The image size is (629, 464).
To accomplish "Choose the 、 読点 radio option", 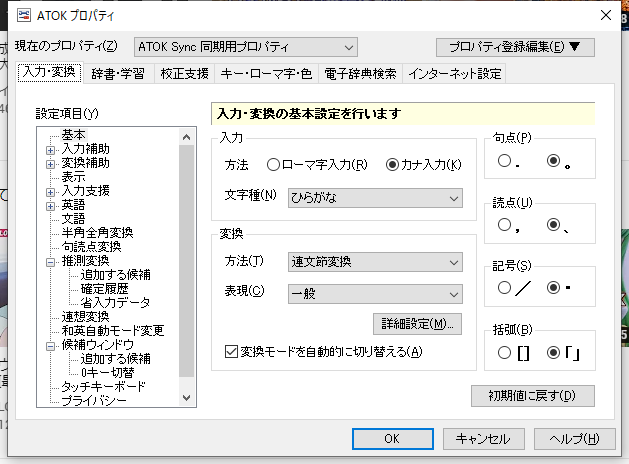I will click(554, 225).
